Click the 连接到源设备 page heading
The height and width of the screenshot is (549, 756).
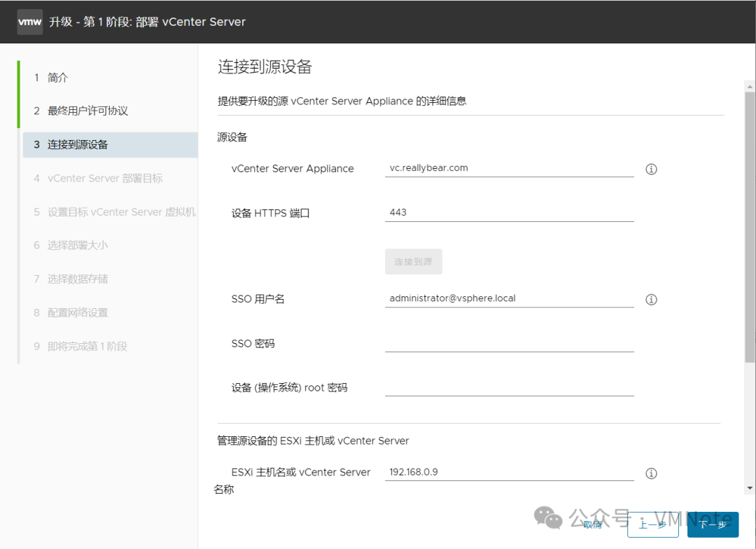[x=265, y=67]
